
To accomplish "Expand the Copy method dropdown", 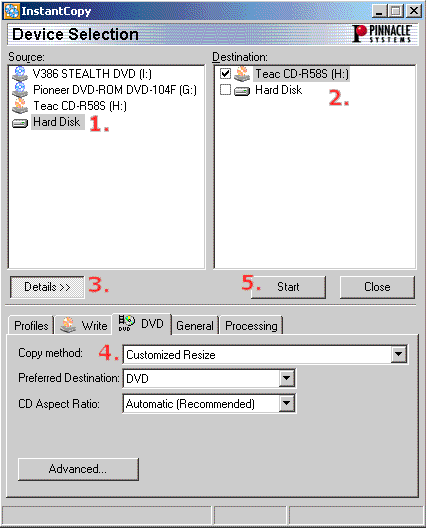I will point(399,354).
